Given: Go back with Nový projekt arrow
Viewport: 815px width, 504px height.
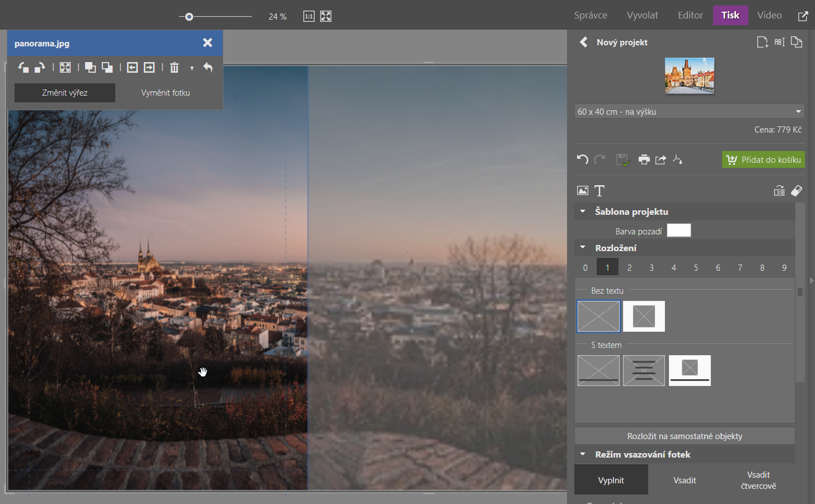Looking at the screenshot, I should pos(583,42).
